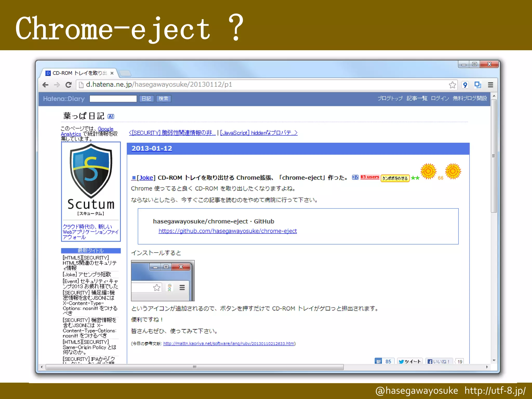Screen dimensions: 532x399
Task: Click the 2013-01-12 date heading
Action: click(152, 148)
